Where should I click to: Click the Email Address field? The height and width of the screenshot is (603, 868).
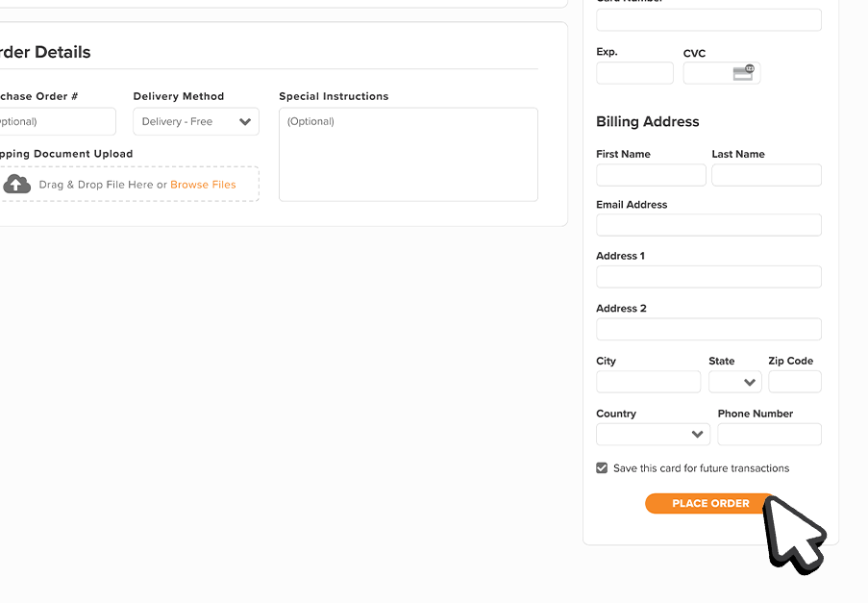click(x=708, y=225)
